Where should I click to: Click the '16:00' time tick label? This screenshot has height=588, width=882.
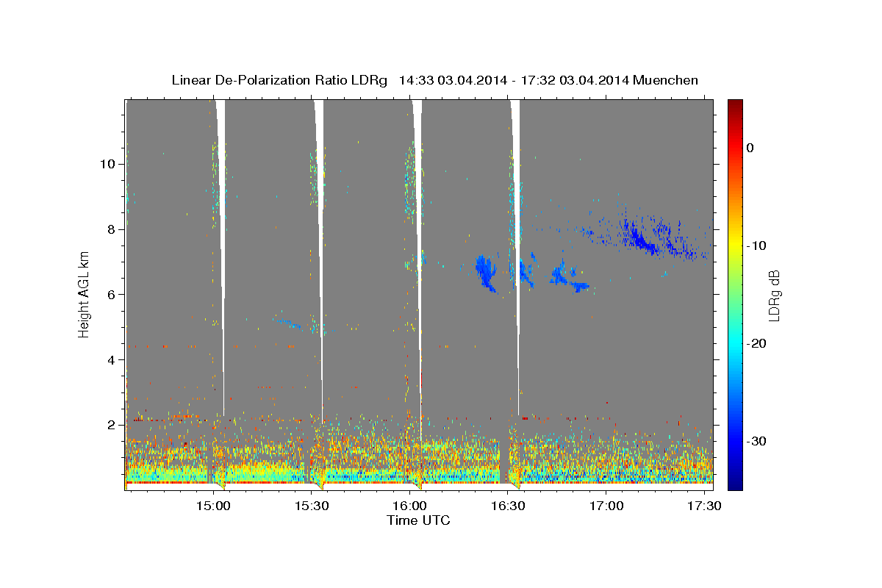coord(410,506)
